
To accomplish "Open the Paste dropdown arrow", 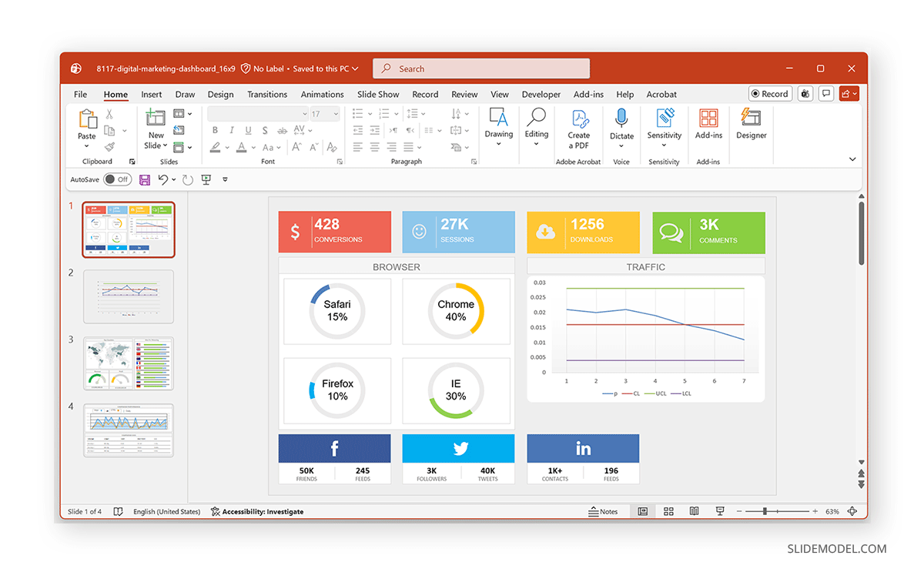I will [86, 146].
